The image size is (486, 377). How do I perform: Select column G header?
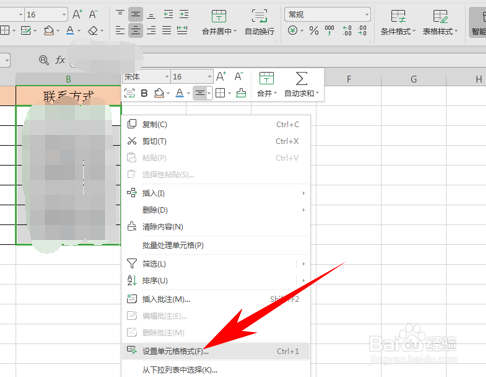(414, 79)
